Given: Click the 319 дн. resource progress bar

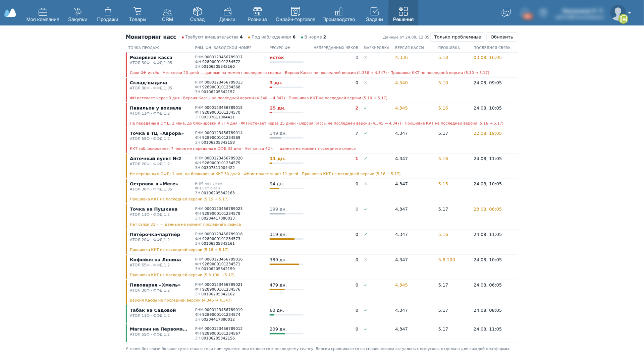Looking at the screenshot, I should pyautogui.click(x=286, y=239).
